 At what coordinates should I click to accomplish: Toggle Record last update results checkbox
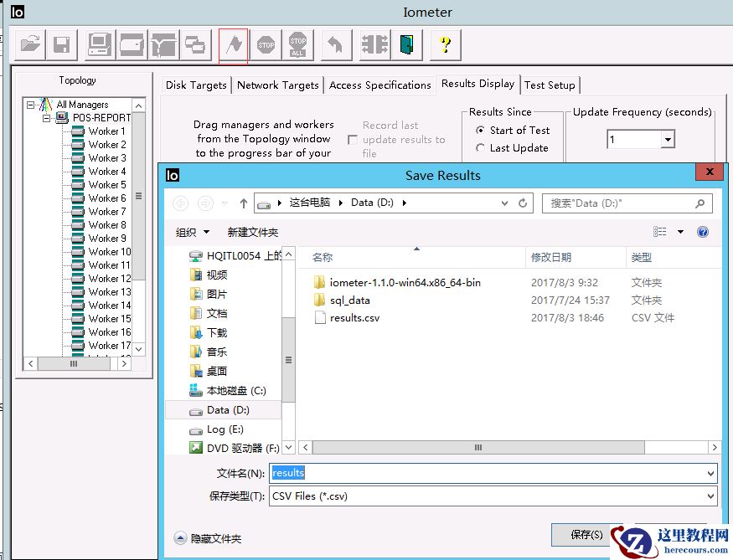pyautogui.click(x=353, y=140)
